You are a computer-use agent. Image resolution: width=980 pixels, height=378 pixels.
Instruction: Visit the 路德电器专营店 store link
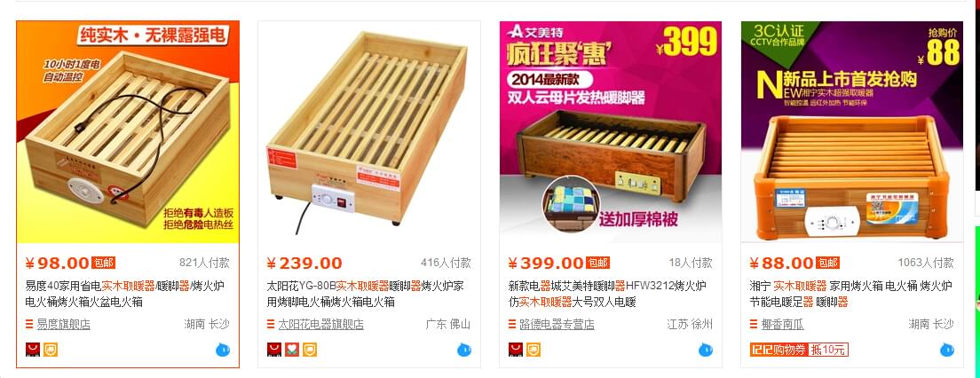pyautogui.click(x=557, y=325)
